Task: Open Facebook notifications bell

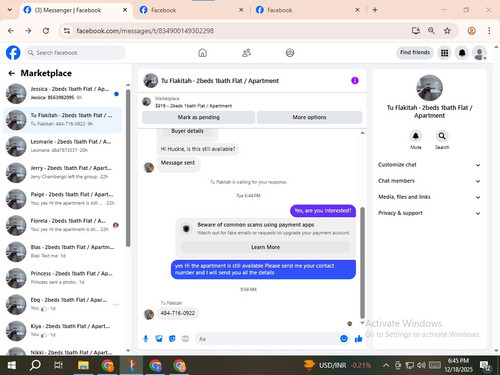Action: 462,53
